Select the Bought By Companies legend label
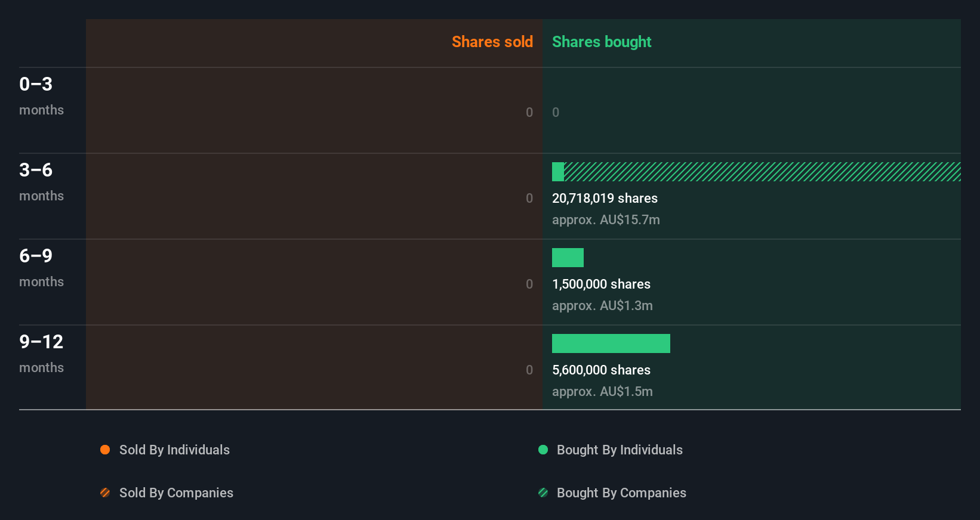 (621, 493)
